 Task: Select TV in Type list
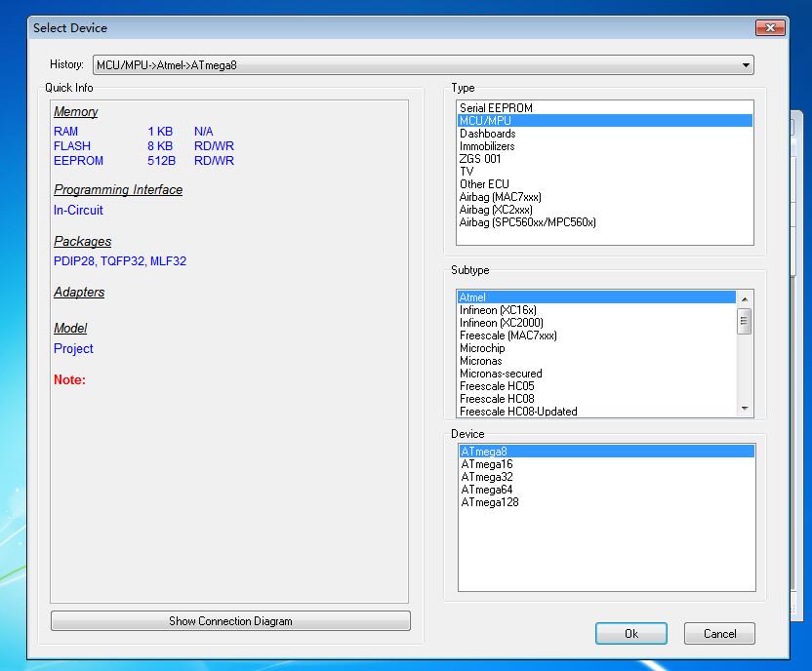point(604,172)
